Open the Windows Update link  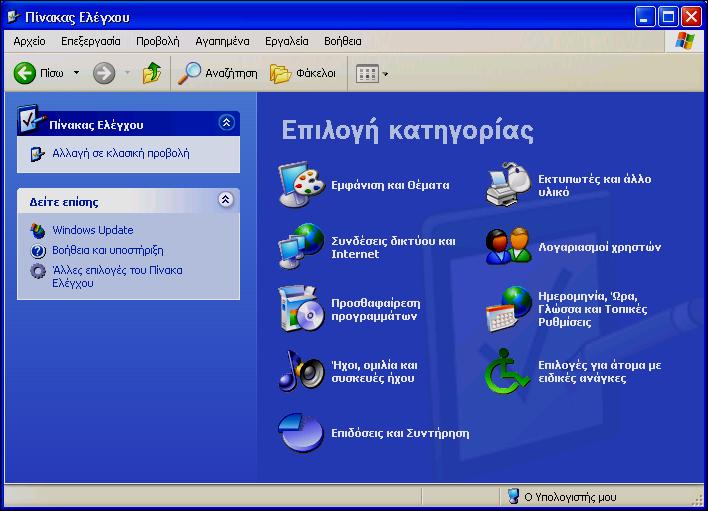(x=93, y=230)
